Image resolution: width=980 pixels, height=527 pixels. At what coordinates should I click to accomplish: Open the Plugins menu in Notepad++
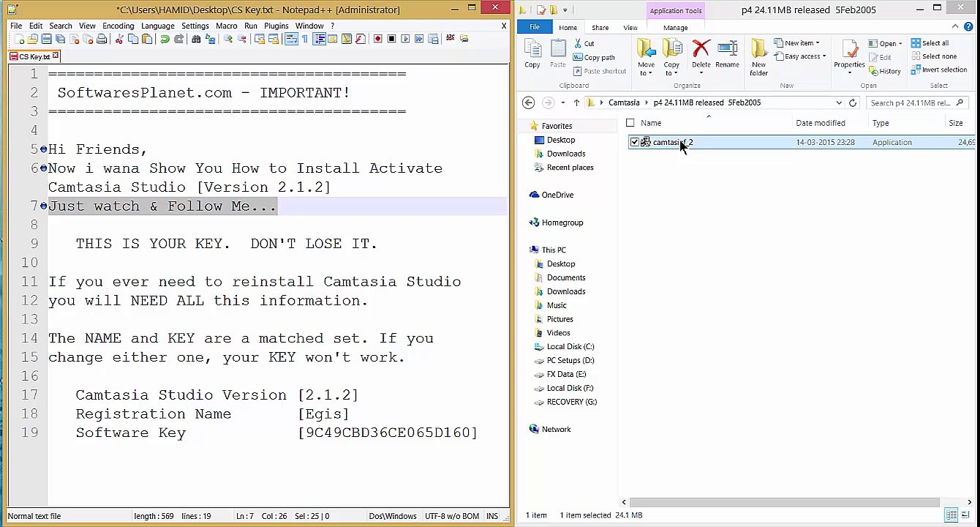(x=276, y=26)
